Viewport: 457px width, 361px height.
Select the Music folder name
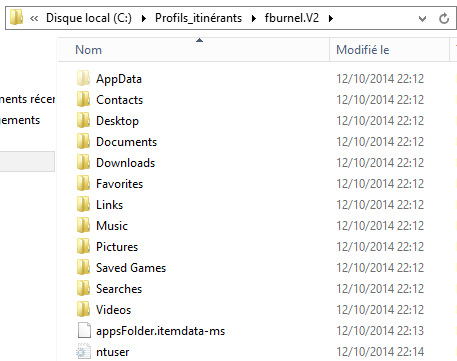pos(112,226)
